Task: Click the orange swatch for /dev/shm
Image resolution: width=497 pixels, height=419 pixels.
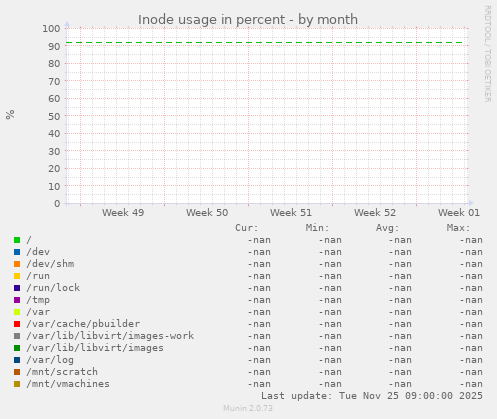Action: tap(17, 264)
